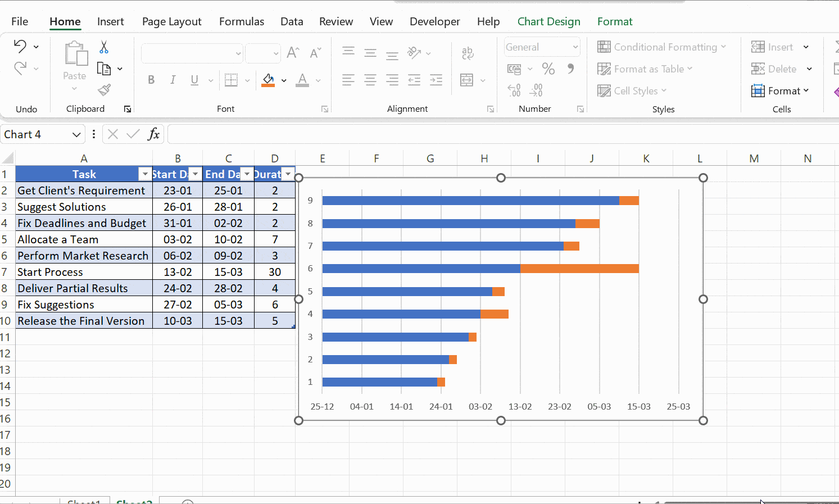
Task: Click the Percent Style icon
Action: pyautogui.click(x=548, y=69)
